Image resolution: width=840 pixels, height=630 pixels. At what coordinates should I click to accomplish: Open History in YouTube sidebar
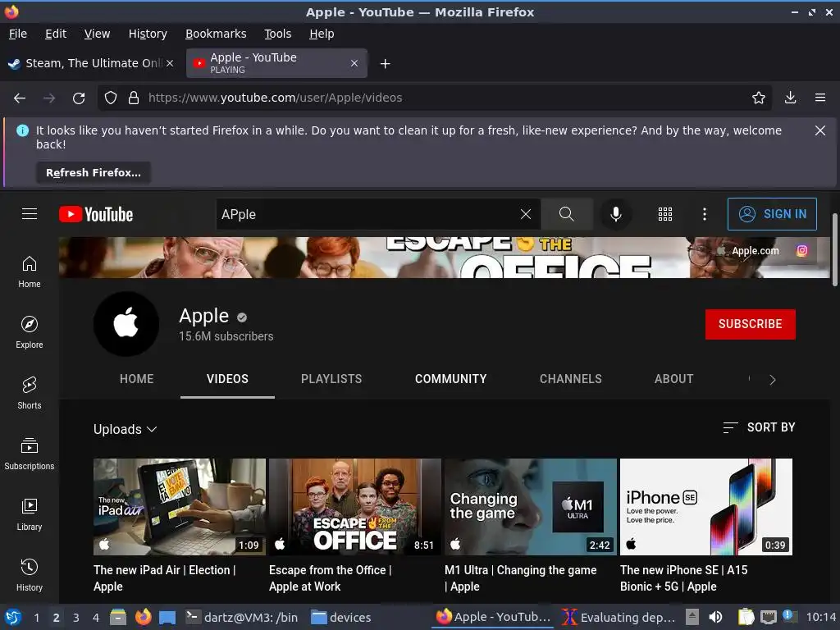[30, 575]
